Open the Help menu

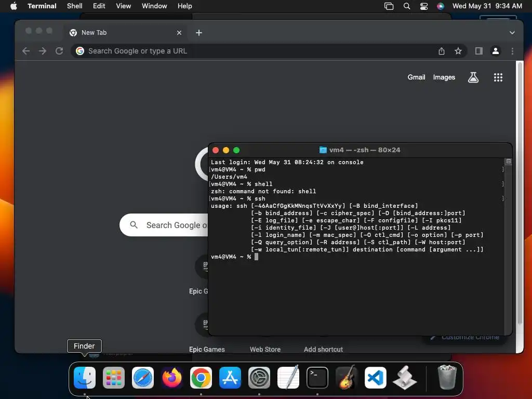click(185, 6)
